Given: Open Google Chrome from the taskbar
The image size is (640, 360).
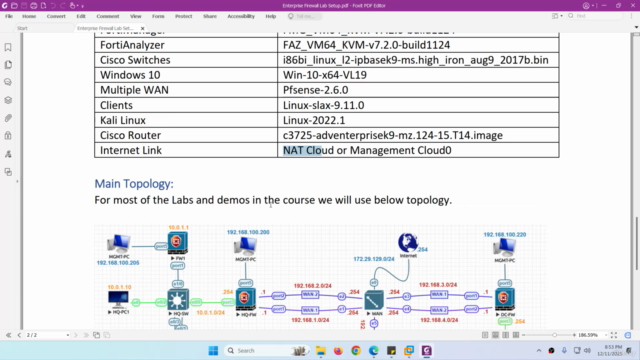Looking at the screenshot, I should (x=356, y=351).
